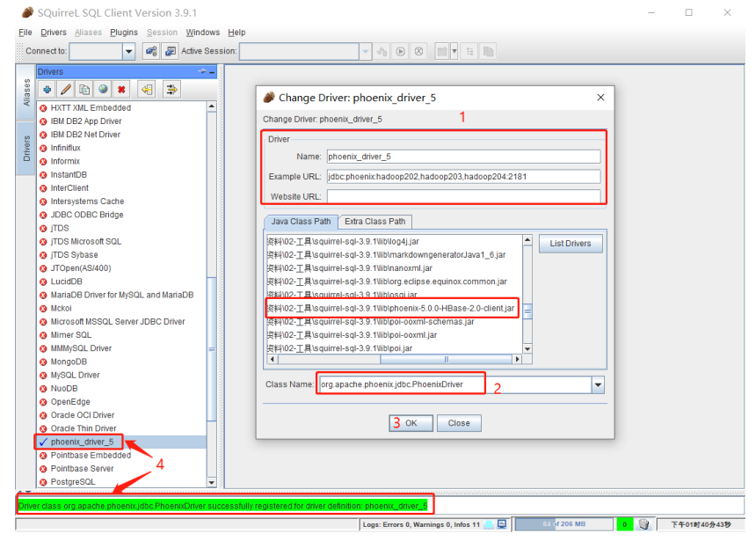Click the driver website globe icon
The width and height of the screenshot is (756, 541).
pyautogui.click(x=103, y=89)
